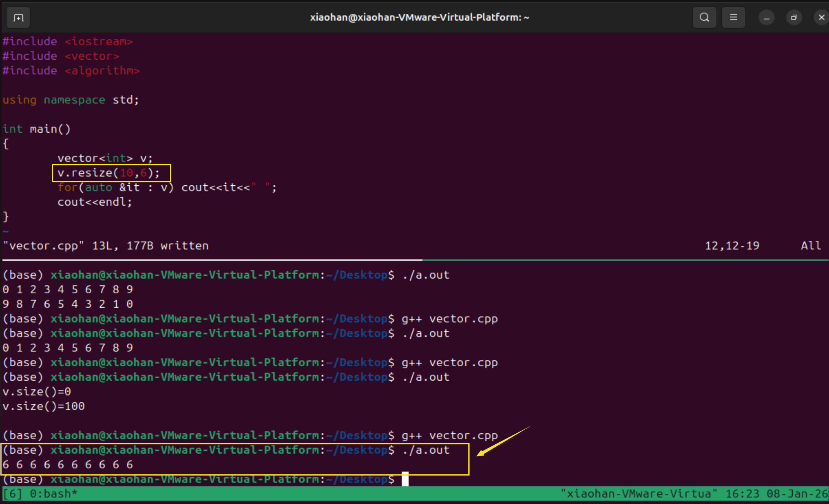Open a new terminal tab
Image resolution: width=829 pixels, height=504 pixels.
click(18, 18)
